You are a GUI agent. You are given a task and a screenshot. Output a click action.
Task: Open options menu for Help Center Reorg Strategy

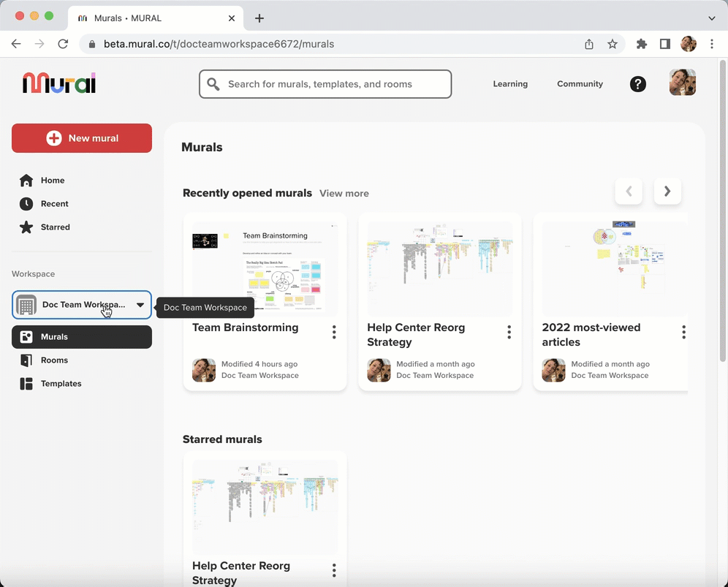click(509, 333)
